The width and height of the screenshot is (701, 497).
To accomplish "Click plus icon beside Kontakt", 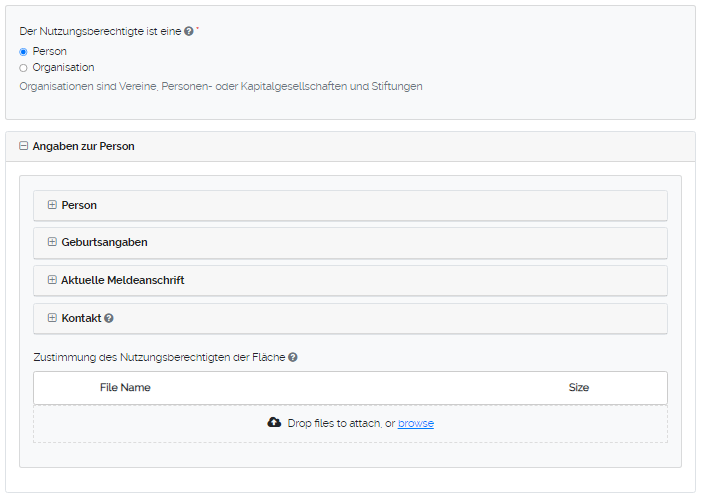I will point(52,318).
